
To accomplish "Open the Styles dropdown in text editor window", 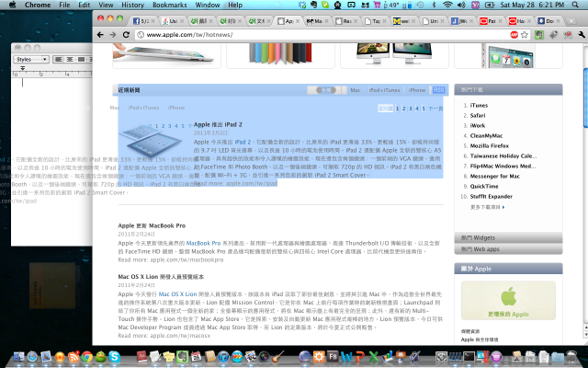I will 31,59.
